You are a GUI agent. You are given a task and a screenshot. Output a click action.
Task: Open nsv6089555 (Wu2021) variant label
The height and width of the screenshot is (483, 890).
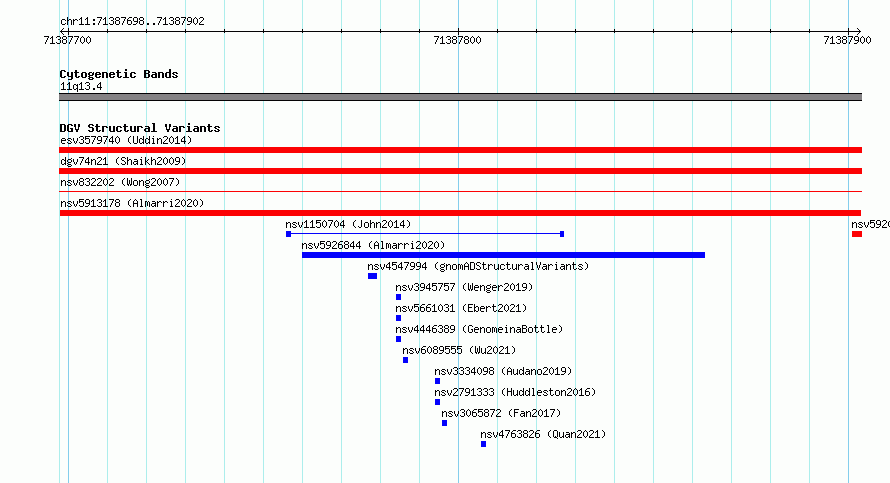[x=459, y=350]
